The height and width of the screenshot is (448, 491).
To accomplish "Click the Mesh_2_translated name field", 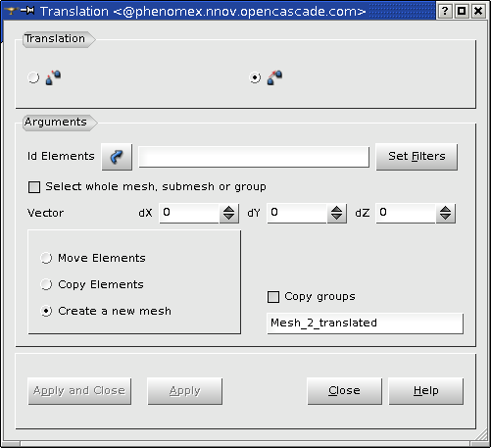I will [365, 324].
